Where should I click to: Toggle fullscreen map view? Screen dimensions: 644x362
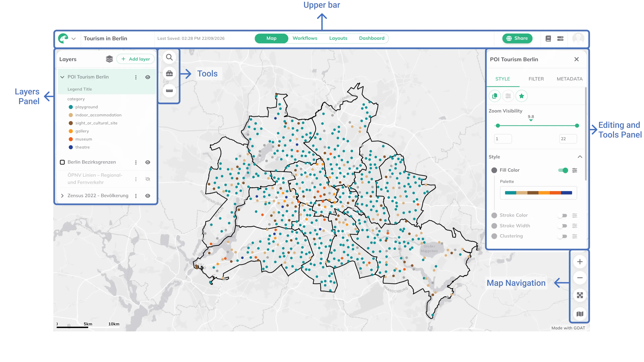tap(580, 295)
